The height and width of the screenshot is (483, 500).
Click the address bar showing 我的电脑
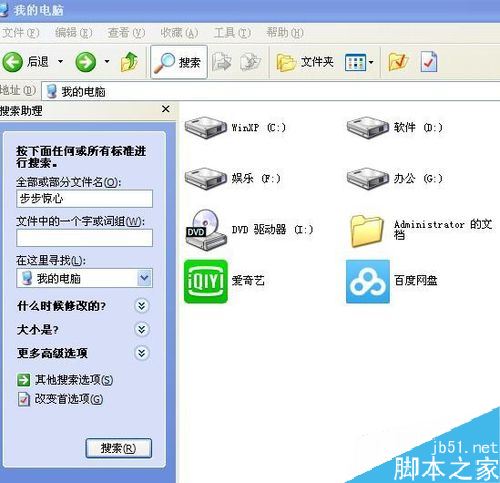point(271,91)
